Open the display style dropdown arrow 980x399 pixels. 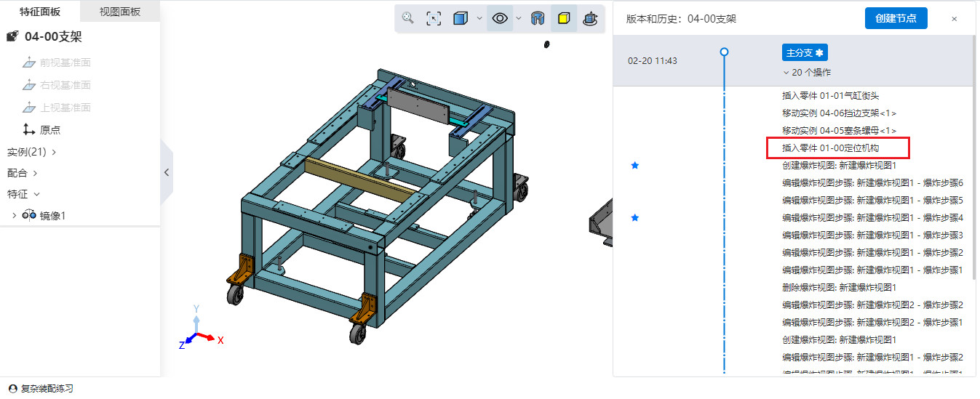[479, 18]
